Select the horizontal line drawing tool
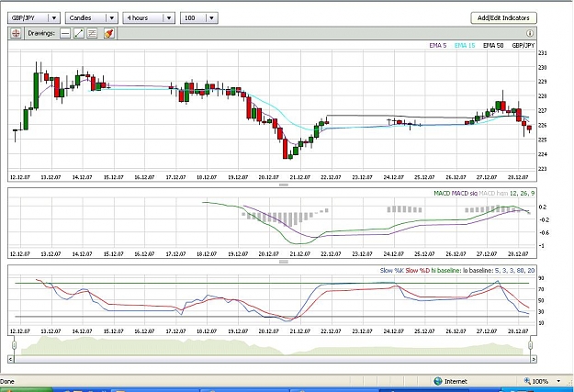This screenshot has width=574, height=392. (65, 33)
